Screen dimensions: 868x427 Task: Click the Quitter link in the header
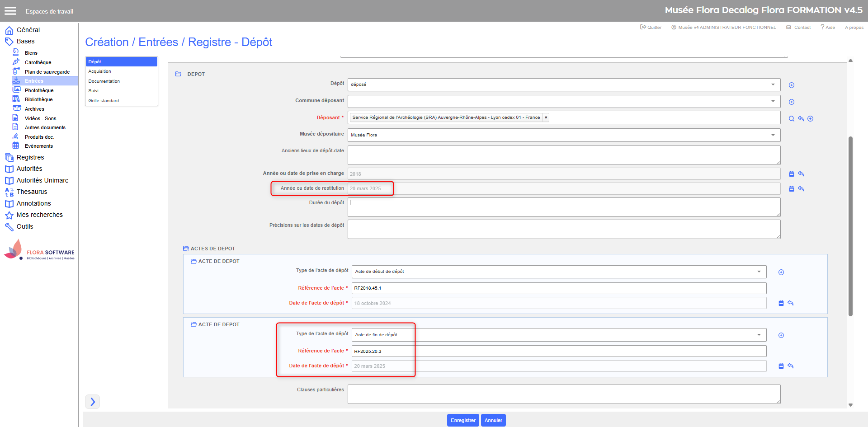click(x=651, y=28)
